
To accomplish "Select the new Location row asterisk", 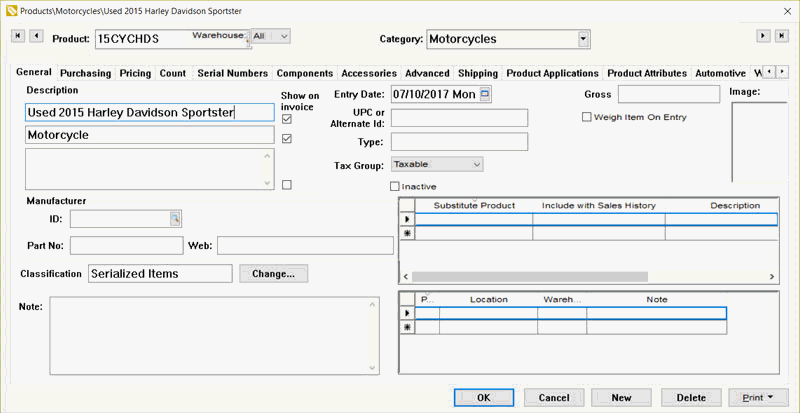I will coord(407,327).
